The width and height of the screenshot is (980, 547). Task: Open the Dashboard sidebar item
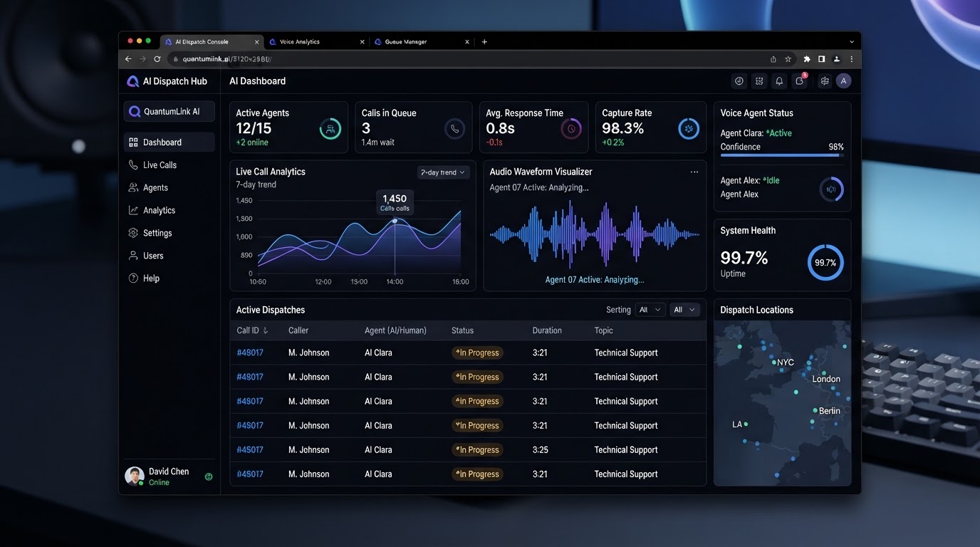(169, 142)
